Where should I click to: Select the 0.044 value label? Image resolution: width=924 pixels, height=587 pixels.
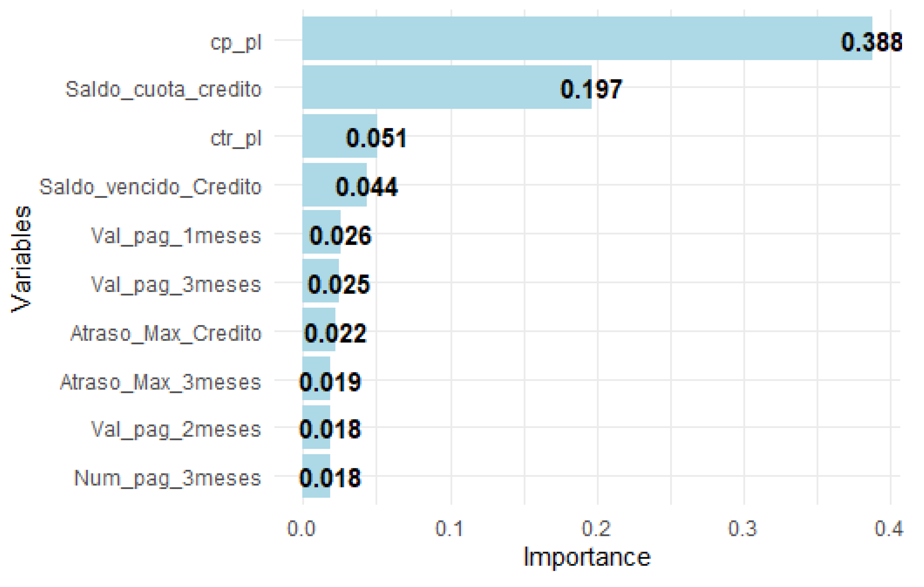[367, 187]
